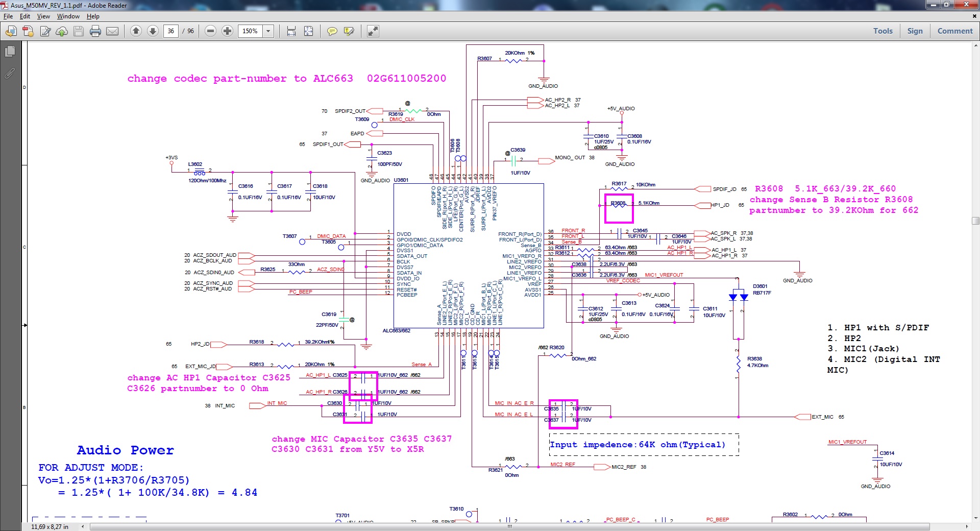Click the fit one full page icon
The height and width of the screenshot is (531, 980).
[x=309, y=31]
